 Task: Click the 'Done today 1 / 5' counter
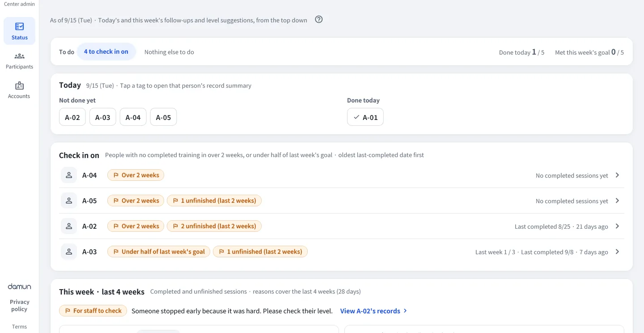click(522, 52)
